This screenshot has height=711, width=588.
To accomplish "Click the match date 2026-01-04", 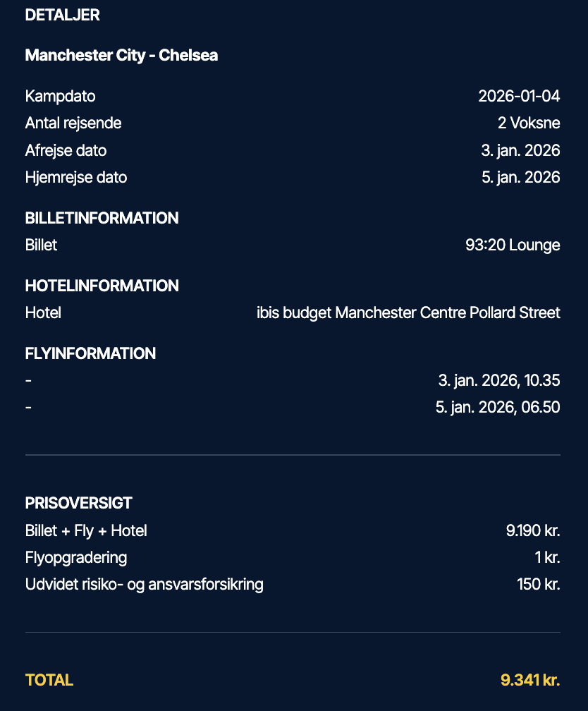I will (519, 96).
